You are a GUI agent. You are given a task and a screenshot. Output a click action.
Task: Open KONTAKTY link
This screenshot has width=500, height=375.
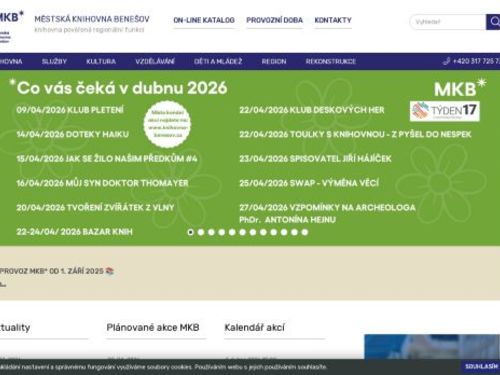pyautogui.click(x=333, y=20)
